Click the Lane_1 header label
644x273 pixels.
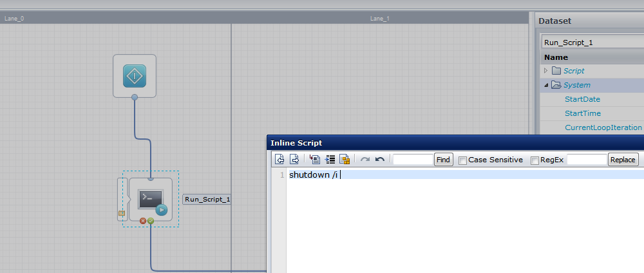[380, 19]
